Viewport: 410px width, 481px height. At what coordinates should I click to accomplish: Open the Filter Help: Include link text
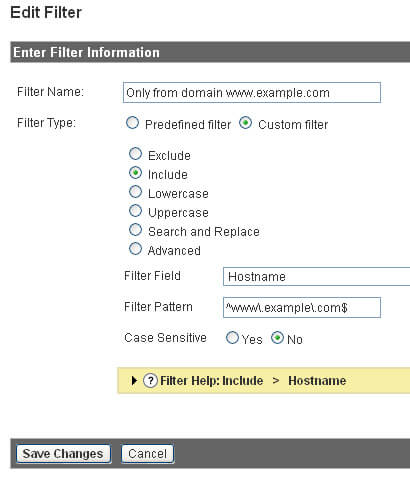(212, 381)
